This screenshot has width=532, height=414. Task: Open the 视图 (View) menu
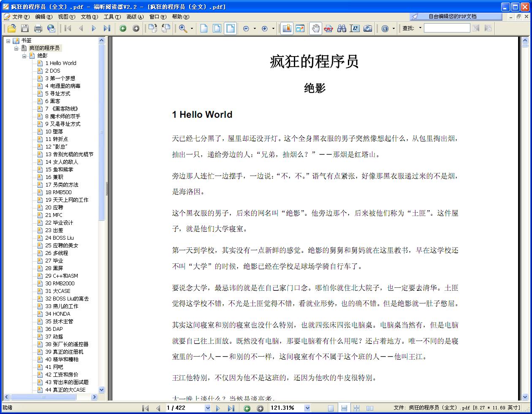(66, 17)
